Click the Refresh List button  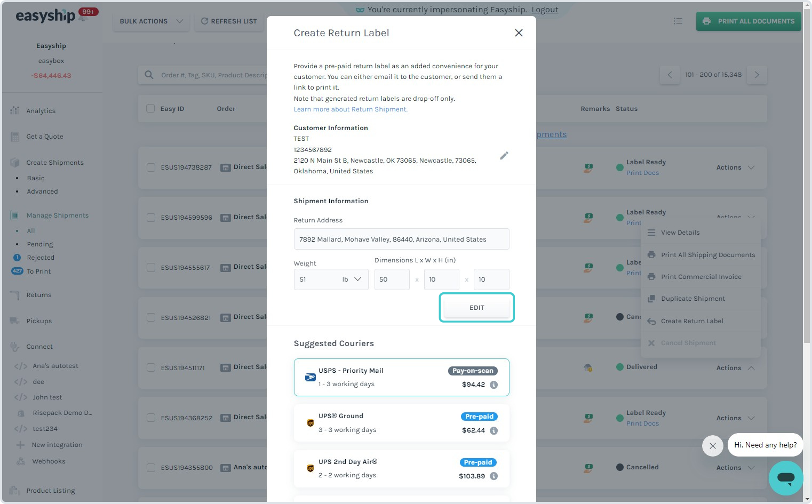tap(229, 21)
